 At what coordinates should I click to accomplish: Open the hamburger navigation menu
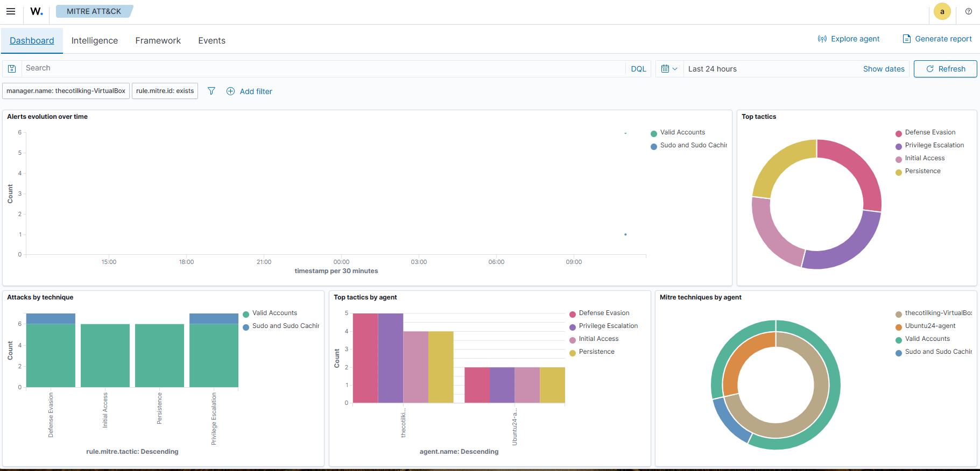click(11, 11)
